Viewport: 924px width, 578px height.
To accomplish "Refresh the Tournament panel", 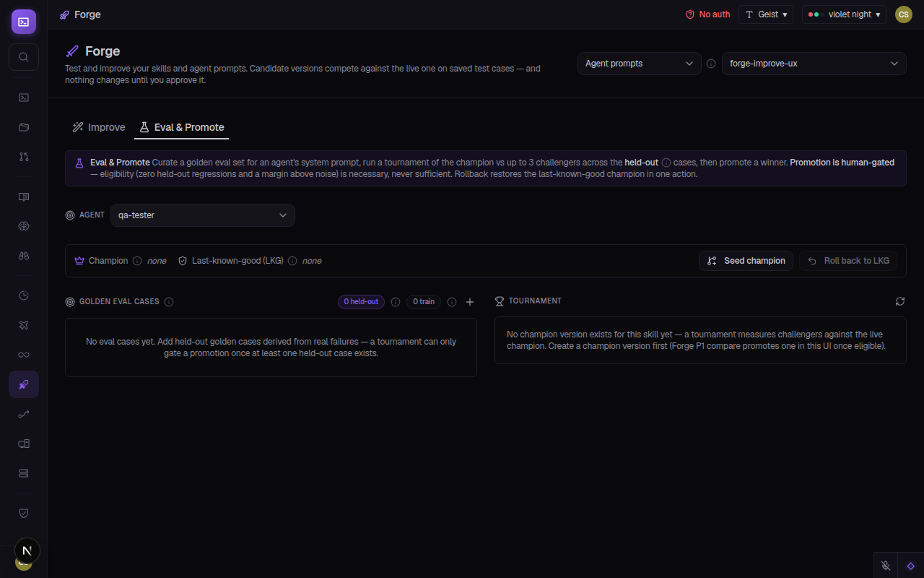I will pos(899,301).
